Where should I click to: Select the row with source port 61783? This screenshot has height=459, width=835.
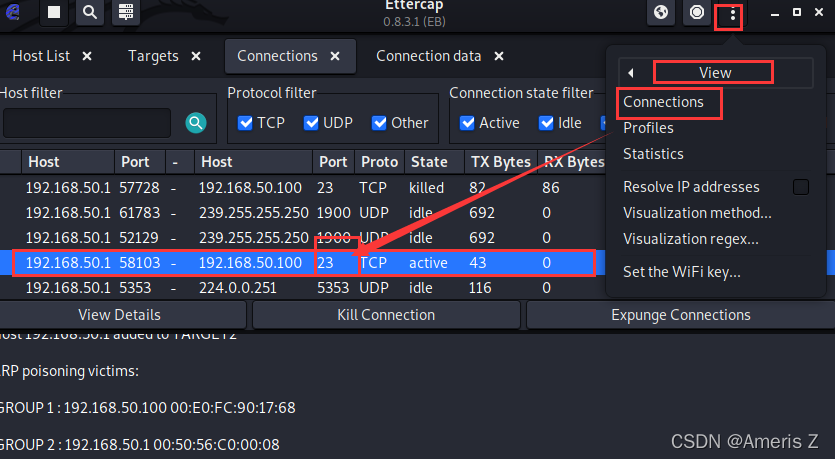[302, 213]
